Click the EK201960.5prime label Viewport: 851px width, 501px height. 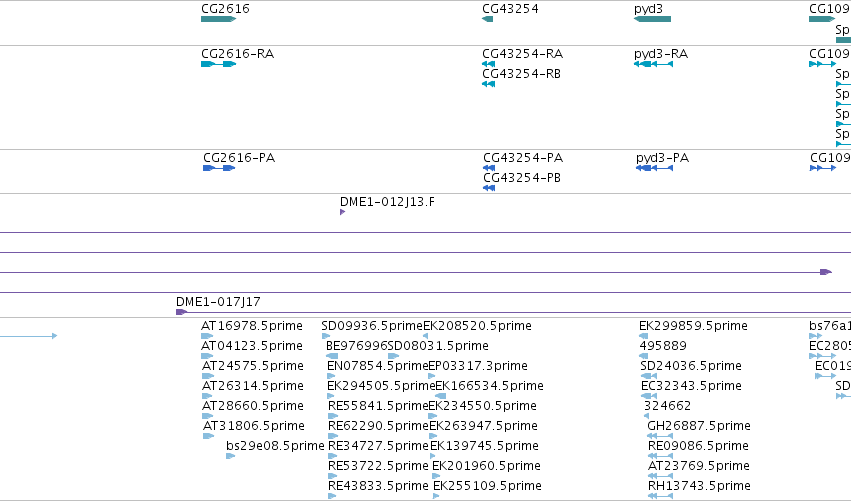click(487, 466)
